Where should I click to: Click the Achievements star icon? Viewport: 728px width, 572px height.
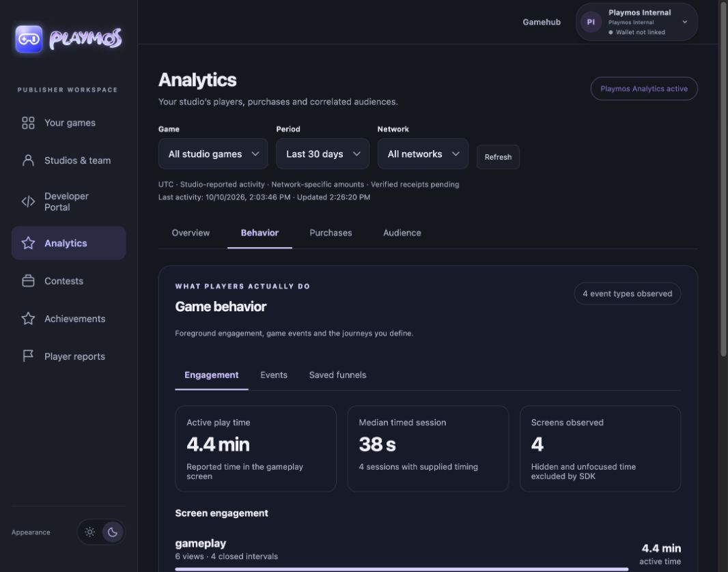click(x=28, y=319)
